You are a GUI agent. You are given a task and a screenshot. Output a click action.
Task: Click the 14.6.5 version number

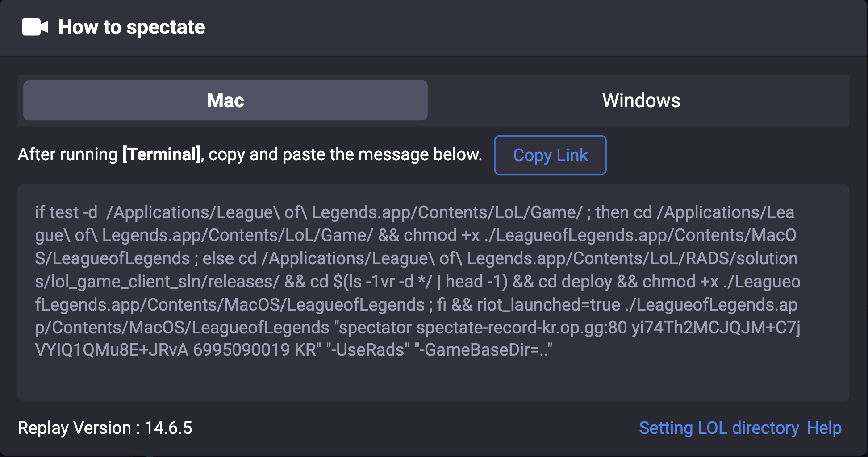[168, 428]
